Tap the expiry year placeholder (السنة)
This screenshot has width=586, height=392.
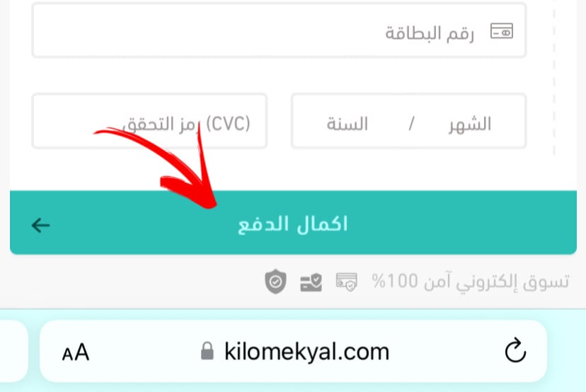coord(347,124)
